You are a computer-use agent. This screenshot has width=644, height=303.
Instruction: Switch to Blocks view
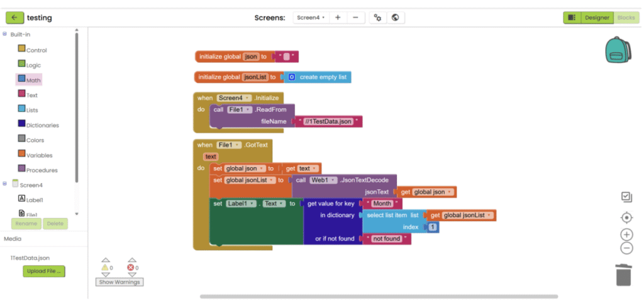click(626, 18)
